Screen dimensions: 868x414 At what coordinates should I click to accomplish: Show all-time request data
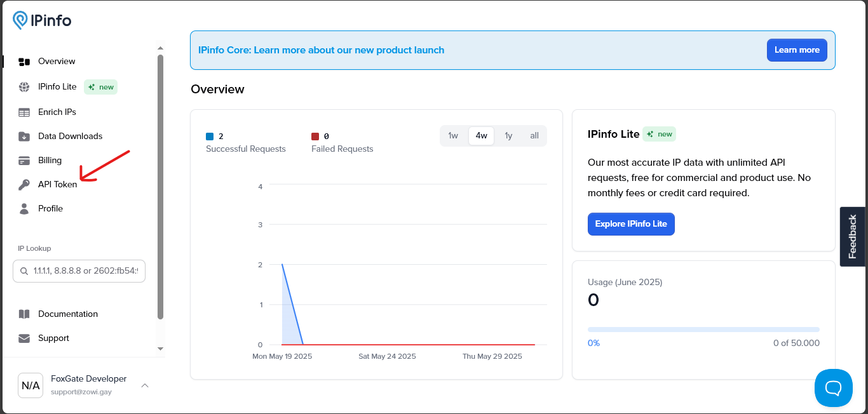click(x=534, y=136)
